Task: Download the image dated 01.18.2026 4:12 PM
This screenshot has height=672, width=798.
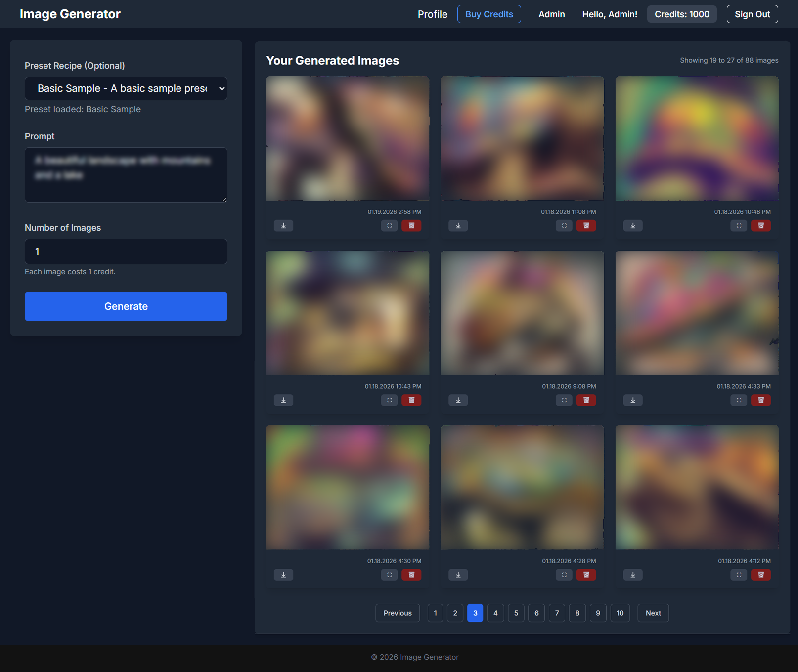Action: [x=633, y=575]
